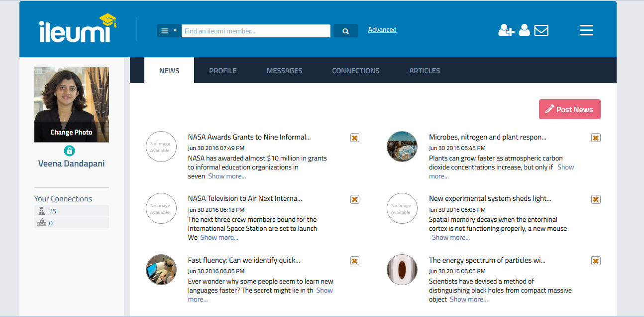Dismiss the Microbes, nitrogen news item
644x317 pixels.
tap(596, 138)
